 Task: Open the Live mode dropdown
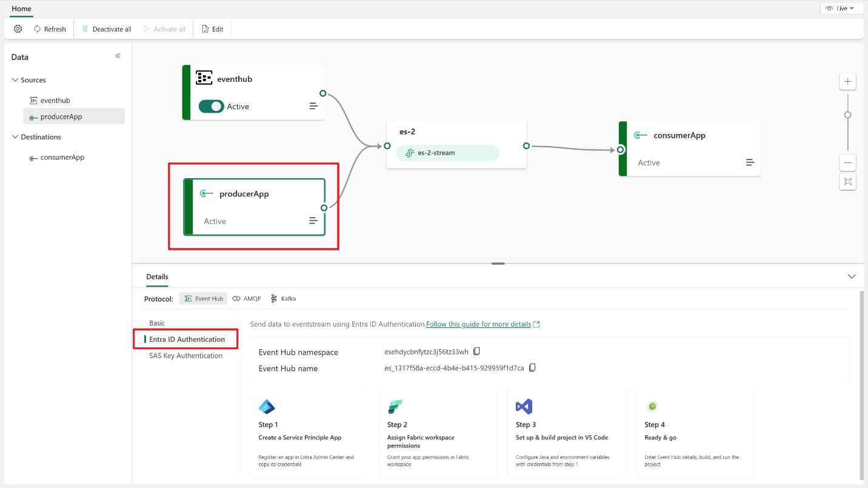[x=841, y=8]
